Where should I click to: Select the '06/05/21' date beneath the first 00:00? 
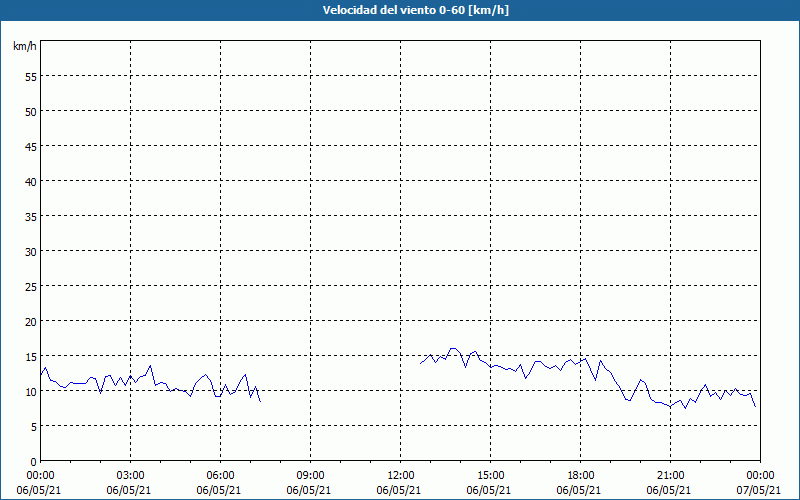(39, 490)
